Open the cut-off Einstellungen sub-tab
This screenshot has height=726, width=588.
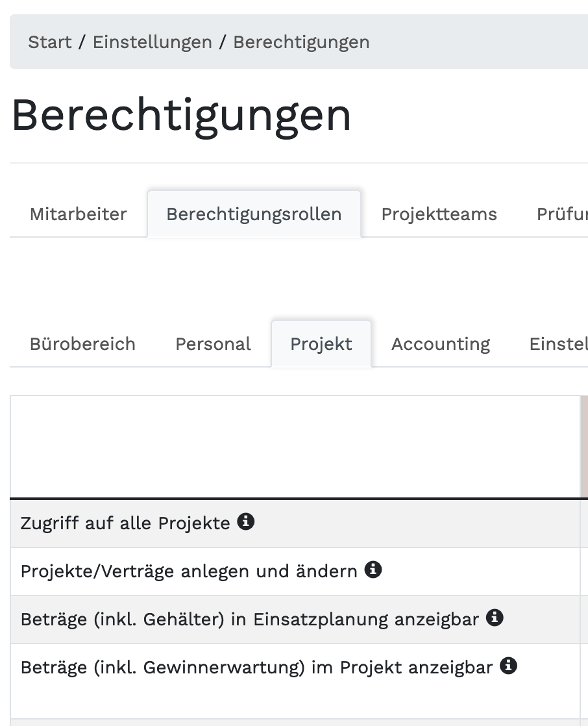click(557, 344)
